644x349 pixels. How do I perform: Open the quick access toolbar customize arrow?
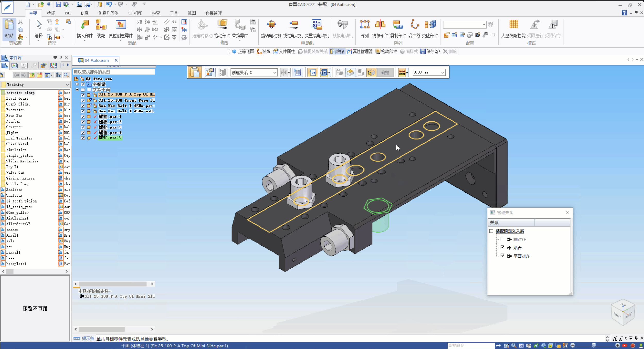tap(144, 4)
